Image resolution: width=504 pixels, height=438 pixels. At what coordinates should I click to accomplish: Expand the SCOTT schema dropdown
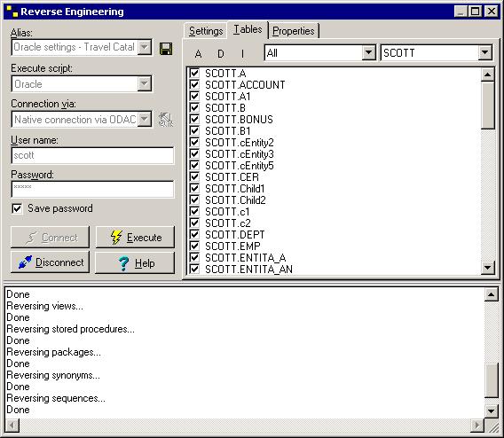tap(484, 52)
